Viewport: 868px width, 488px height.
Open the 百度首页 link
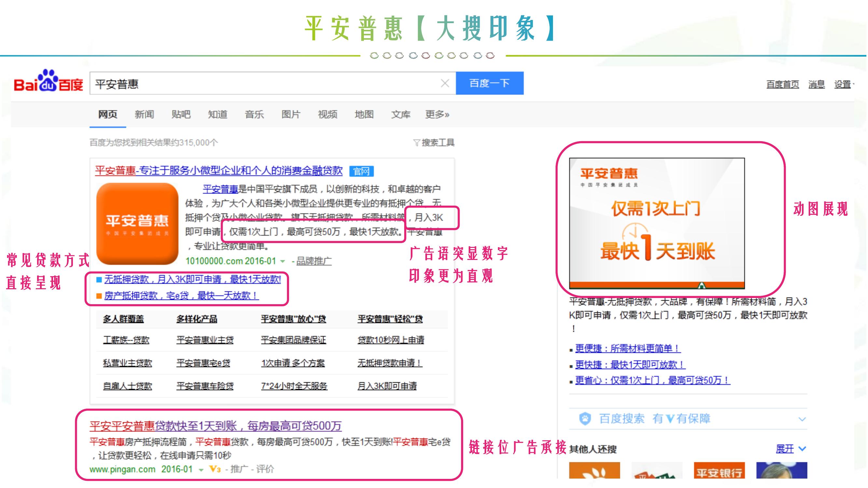782,84
